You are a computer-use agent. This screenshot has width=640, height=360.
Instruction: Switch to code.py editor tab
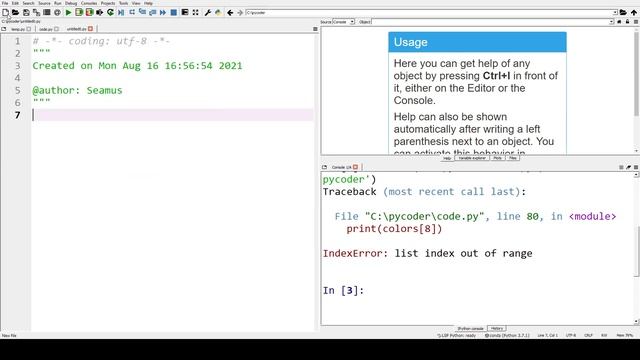click(x=46, y=29)
